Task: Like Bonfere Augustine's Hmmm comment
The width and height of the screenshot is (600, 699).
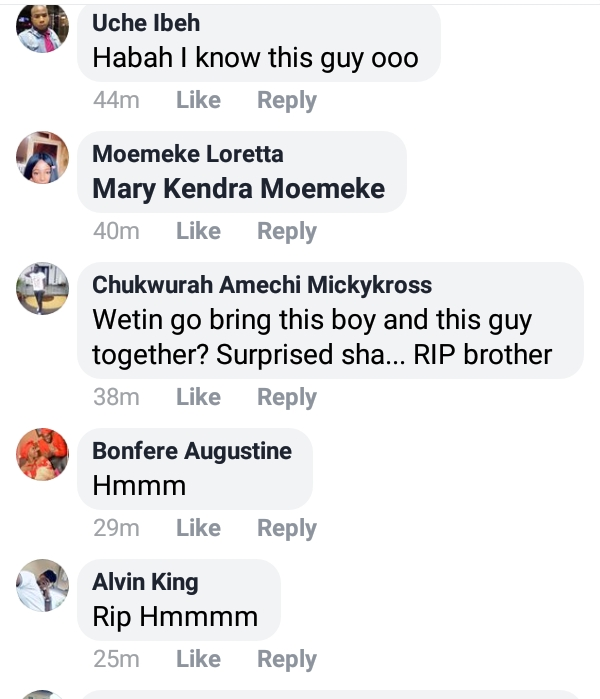Action: point(198,528)
